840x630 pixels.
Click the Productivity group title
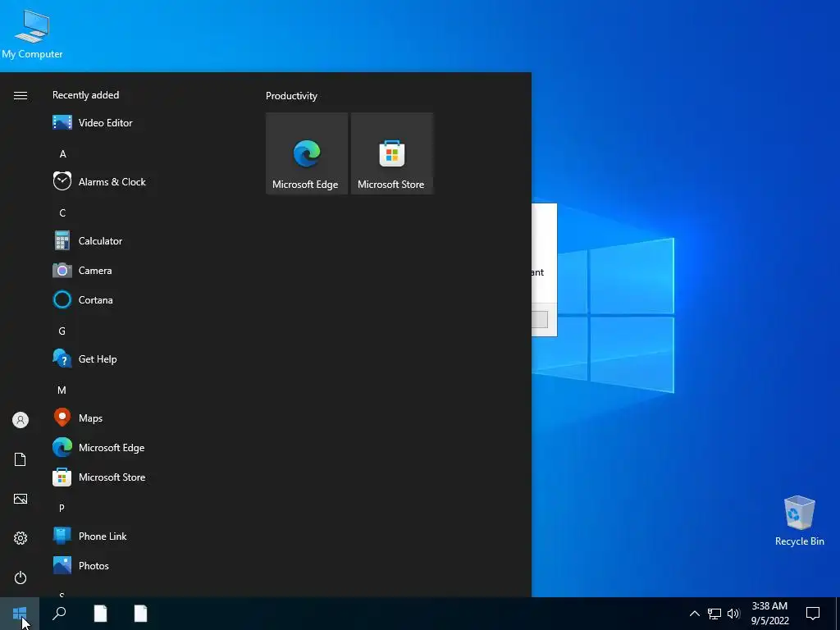pyautogui.click(x=291, y=96)
